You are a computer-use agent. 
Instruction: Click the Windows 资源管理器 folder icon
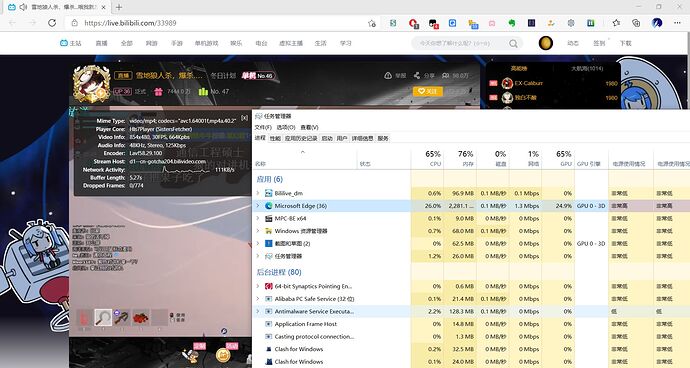coord(268,231)
